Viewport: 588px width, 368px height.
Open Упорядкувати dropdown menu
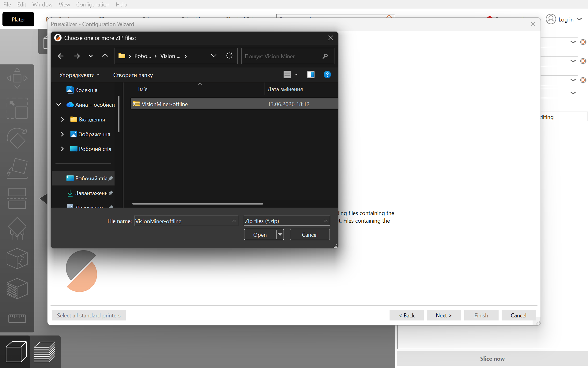click(79, 75)
